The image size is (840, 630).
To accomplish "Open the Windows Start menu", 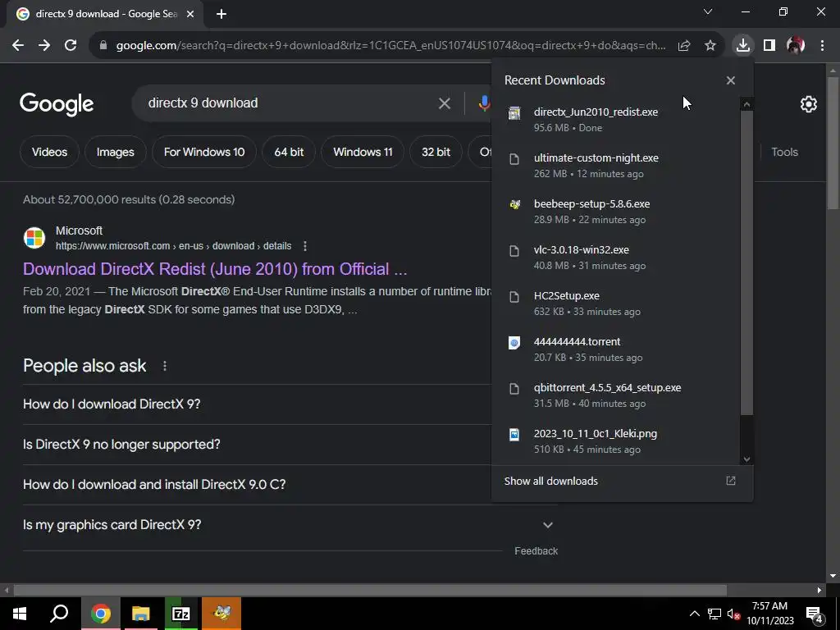I will (x=20, y=614).
